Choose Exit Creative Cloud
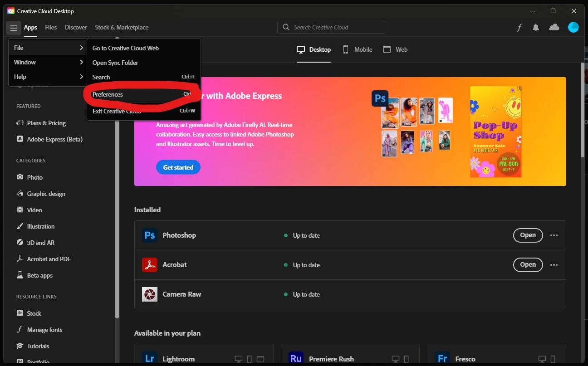This screenshot has width=588, height=366. coord(144,111)
